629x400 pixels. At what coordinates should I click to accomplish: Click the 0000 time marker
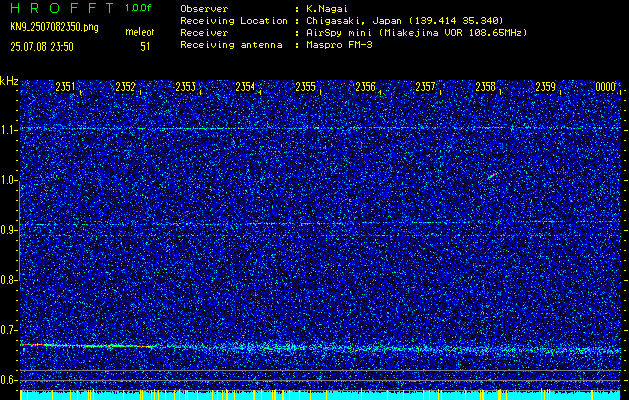(605, 87)
